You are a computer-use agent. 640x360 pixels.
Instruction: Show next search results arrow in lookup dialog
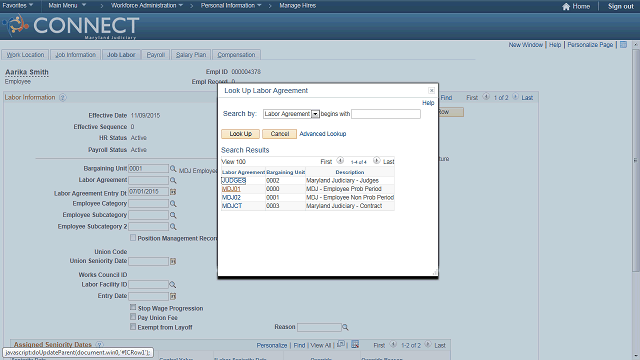pyautogui.click(x=376, y=161)
